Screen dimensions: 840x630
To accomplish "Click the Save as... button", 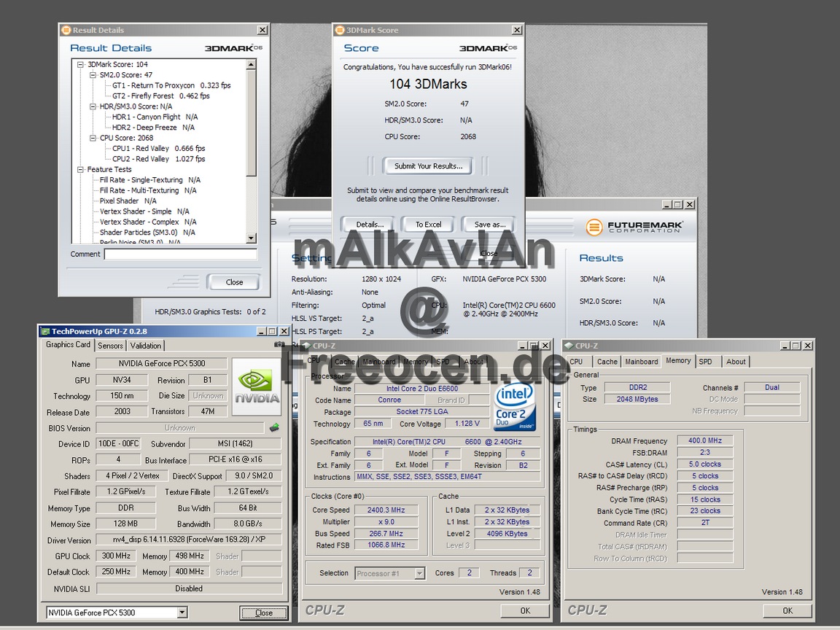I will pos(490,225).
